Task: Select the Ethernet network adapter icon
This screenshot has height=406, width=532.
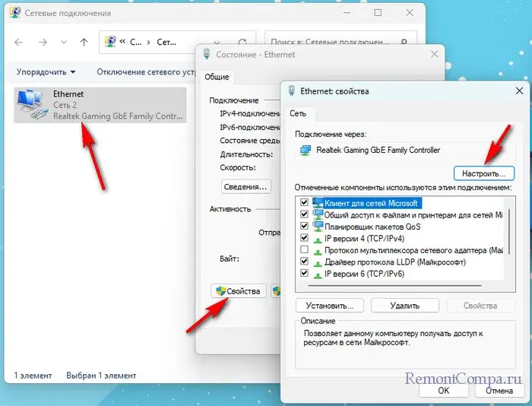Action: tap(32, 105)
